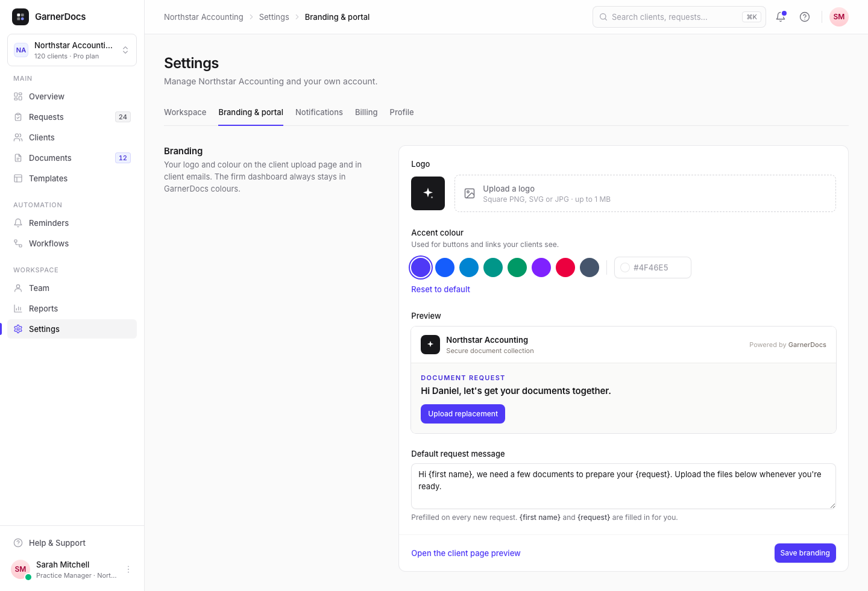
Task: Open the client page preview link
Action: click(466, 553)
